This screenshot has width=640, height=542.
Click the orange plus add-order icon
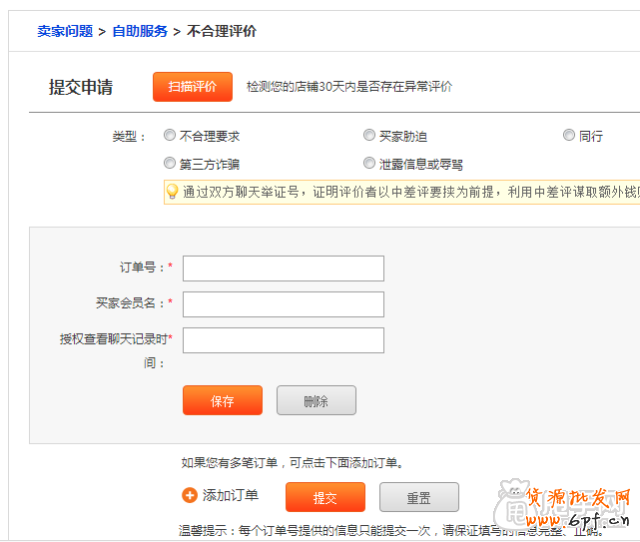coord(190,495)
